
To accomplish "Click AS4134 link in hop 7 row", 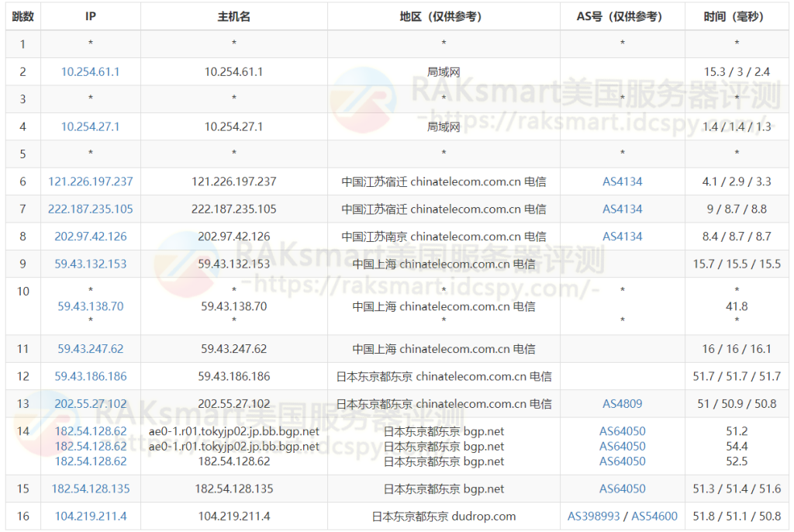I will pos(622,209).
